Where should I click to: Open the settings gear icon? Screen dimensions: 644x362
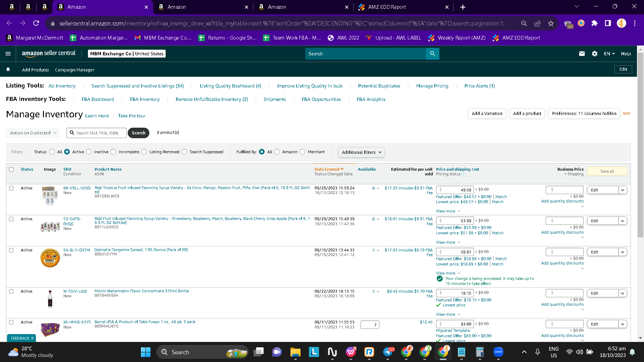tap(595, 54)
